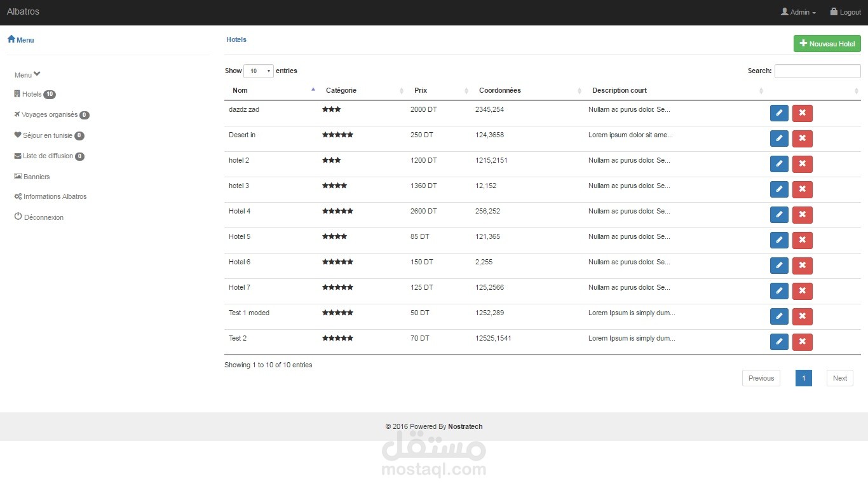The height and width of the screenshot is (488, 868).
Task: Select the Déconnexion power icon
Action: pyautogui.click(x=18, y=217)
